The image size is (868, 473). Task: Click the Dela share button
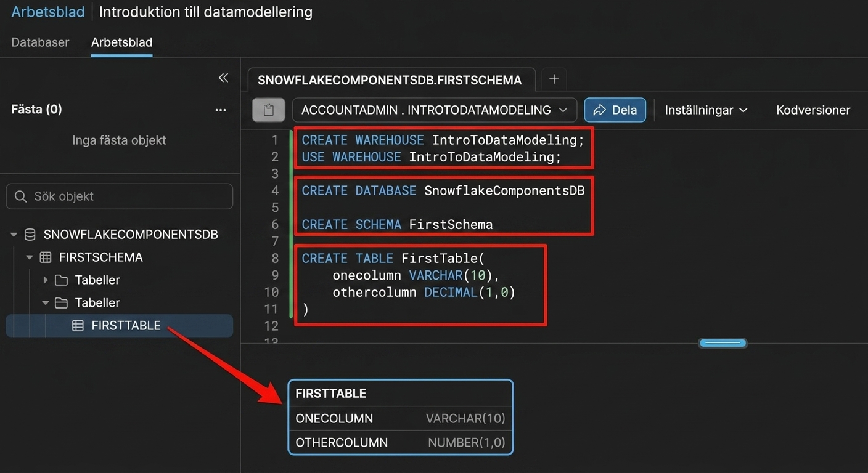pyautogui.click(x=615, y=110)
